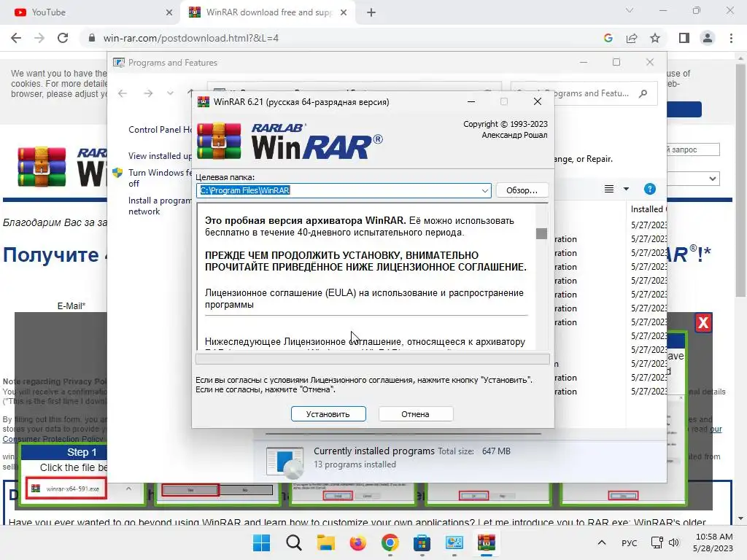Click the WinRAR installer taskbar icon
The image size is (747, 560).
tap(487, 542)
